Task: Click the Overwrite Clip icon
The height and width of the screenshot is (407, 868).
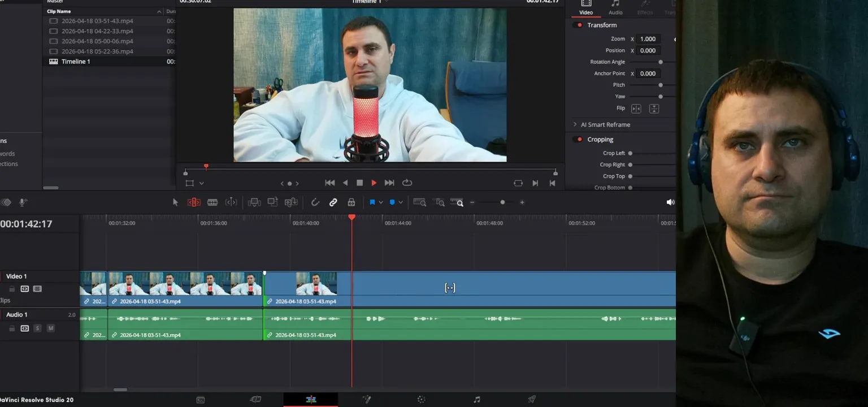Action: pyautogui.click(x=272, y=202)
